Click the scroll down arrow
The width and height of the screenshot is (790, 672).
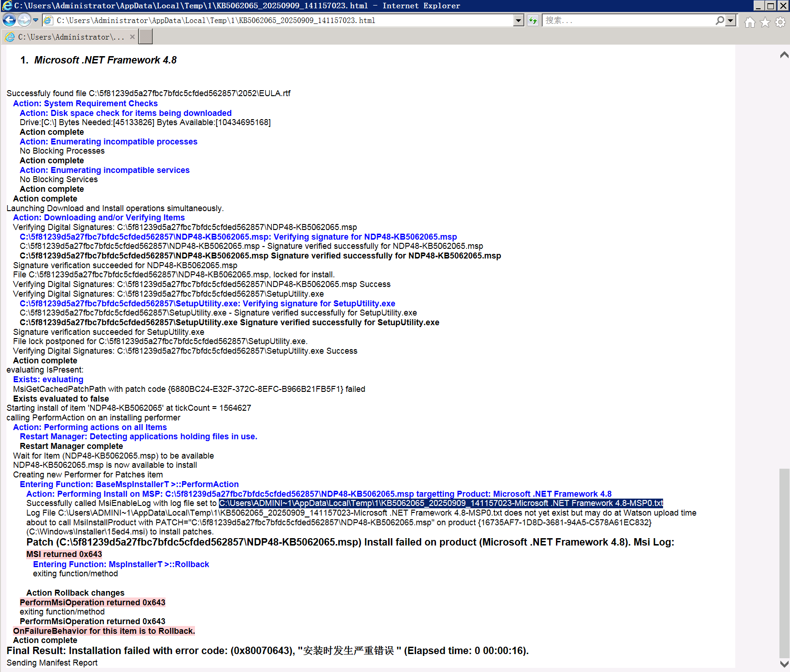point(784,663)
